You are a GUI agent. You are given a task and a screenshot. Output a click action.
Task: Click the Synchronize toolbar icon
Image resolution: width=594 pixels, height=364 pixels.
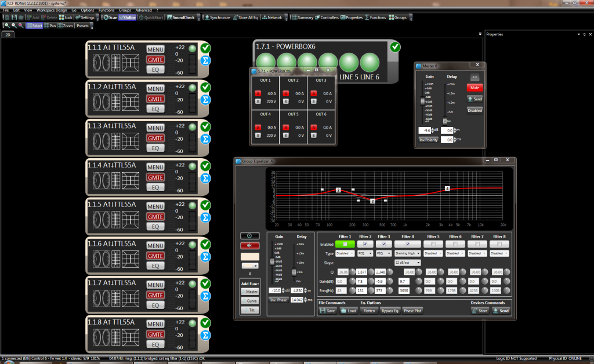(217, 17)
